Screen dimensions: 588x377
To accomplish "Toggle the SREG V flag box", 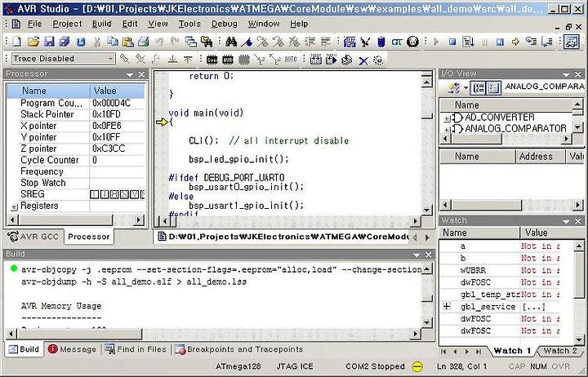I will pos(134,194).
